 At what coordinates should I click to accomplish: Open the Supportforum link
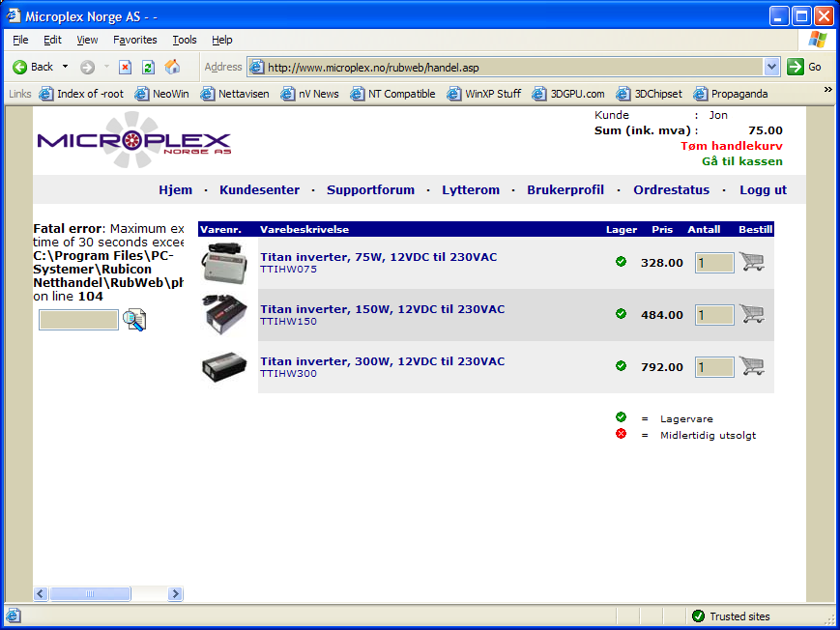pos(371,189)
